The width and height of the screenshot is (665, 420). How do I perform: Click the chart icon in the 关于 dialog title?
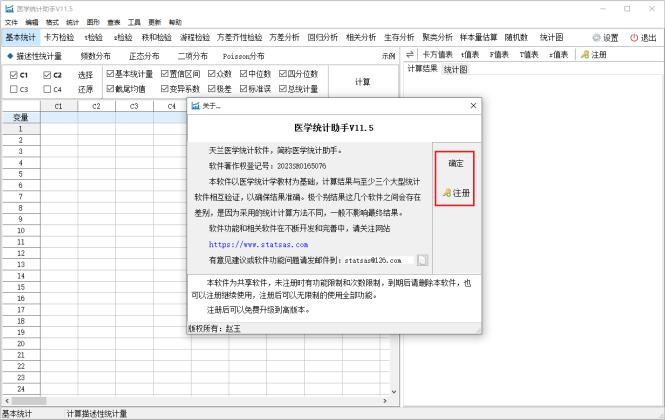[196, 106]
